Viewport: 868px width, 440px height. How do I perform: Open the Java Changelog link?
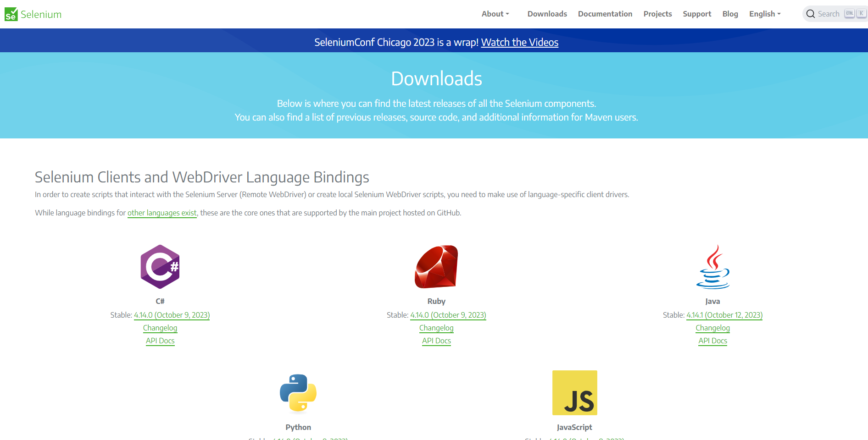712,328
